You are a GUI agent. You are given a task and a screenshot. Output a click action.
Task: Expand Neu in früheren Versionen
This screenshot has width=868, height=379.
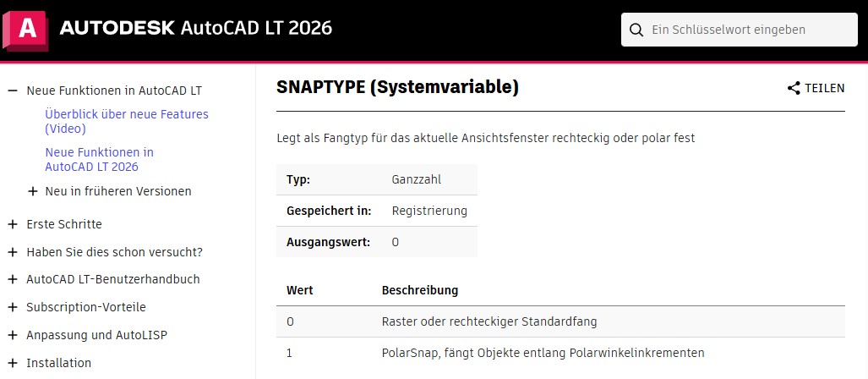[x=33, y=191]
